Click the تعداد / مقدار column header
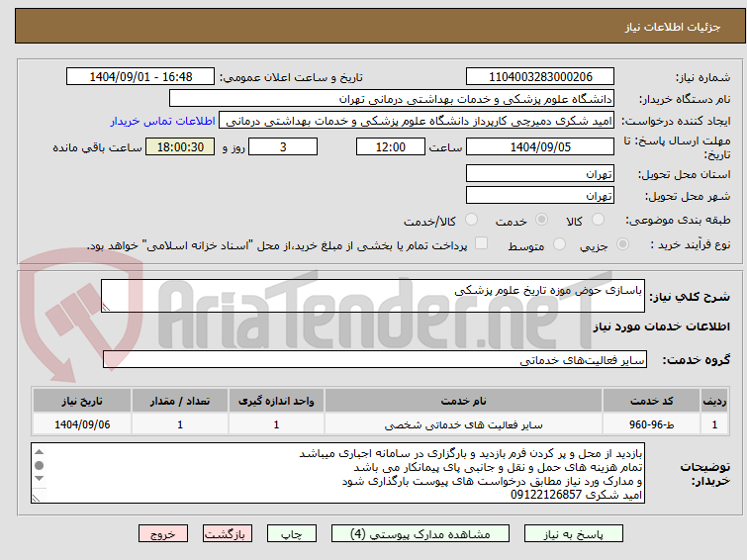 pos(180,401)
